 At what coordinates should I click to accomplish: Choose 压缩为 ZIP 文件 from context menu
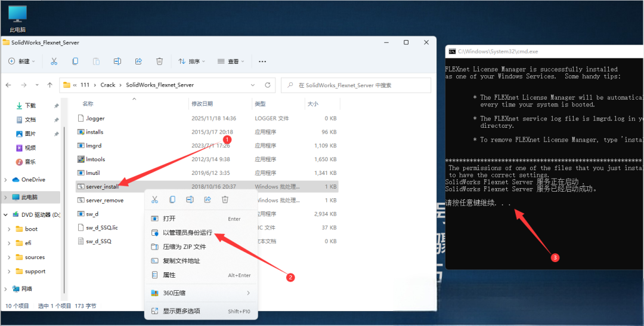pyautogui.click(x=202, y=247)
